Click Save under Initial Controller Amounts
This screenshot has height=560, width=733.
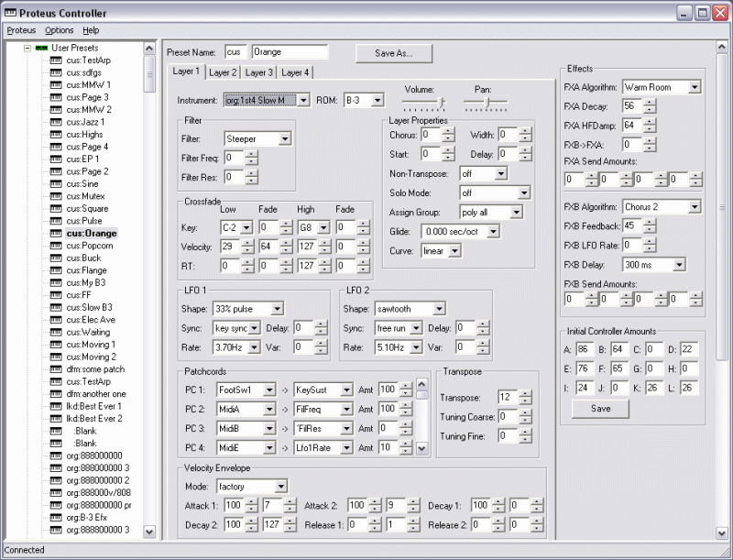(x=599, y=408)
